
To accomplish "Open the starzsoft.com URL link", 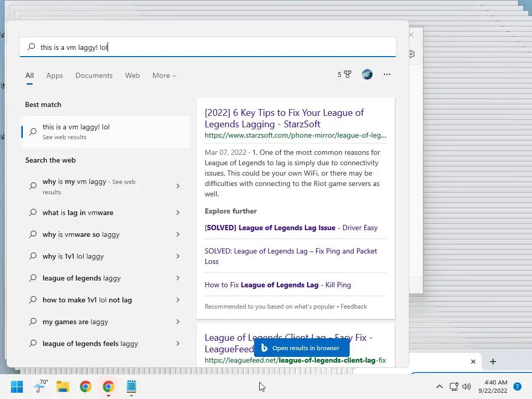I will [x=295, y=136].
